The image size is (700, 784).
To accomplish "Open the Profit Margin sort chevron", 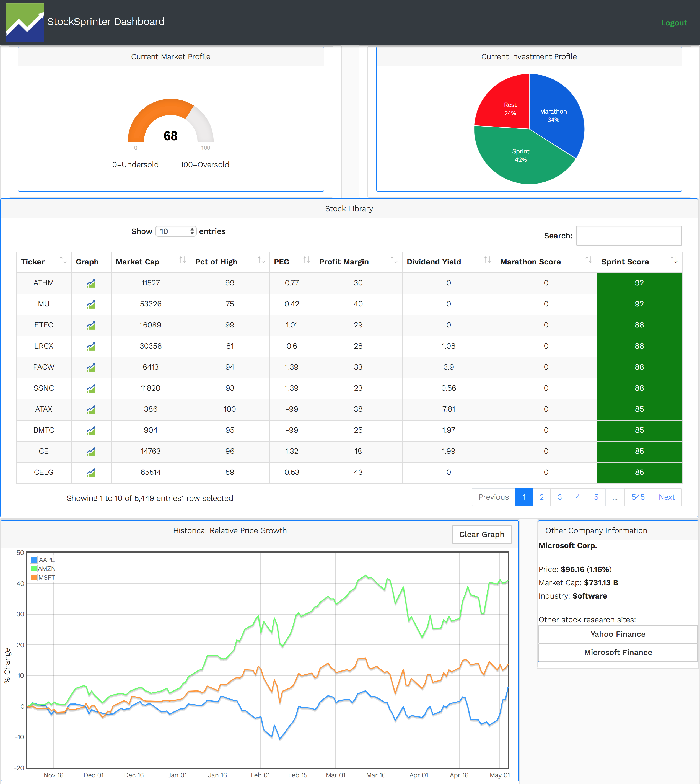I will (x=395, y=261).
